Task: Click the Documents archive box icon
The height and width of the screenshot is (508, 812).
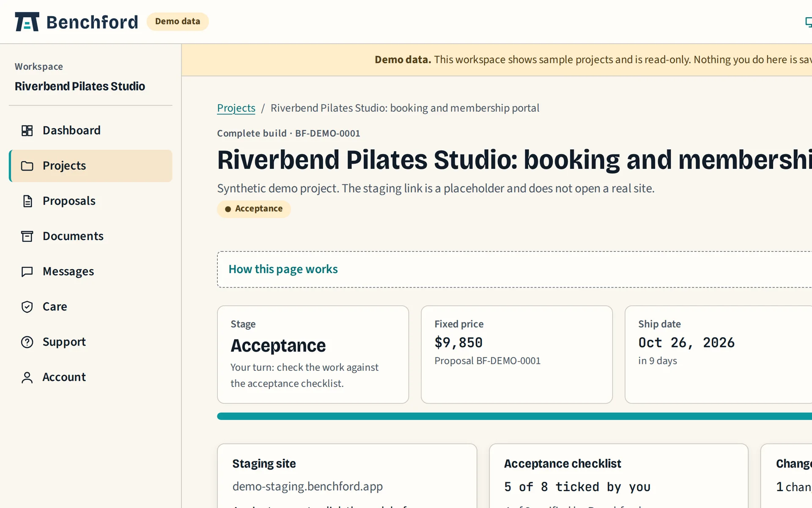Action: (27, 236)
